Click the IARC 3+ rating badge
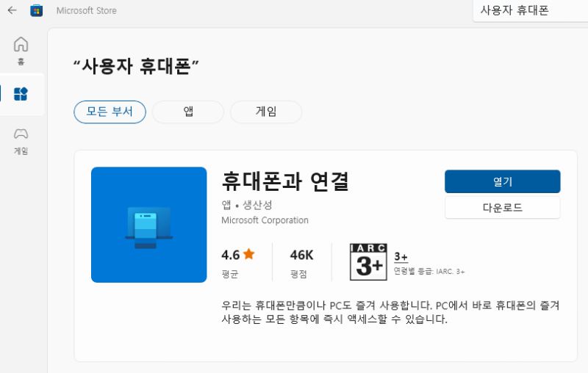Image resolution: width=588 pixels, height=373 pixels. [x=368, y=262]
